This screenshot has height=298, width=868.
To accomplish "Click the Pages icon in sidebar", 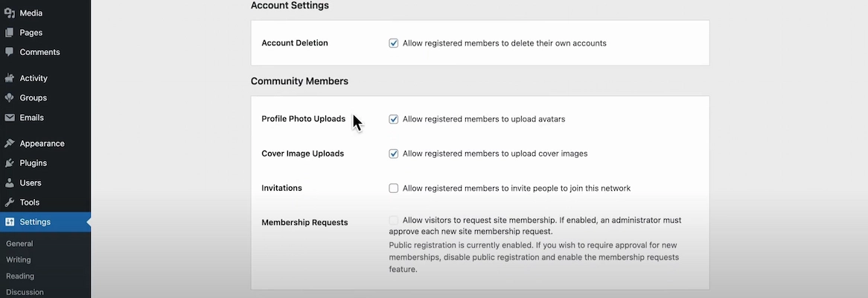I will pos(10,33).
